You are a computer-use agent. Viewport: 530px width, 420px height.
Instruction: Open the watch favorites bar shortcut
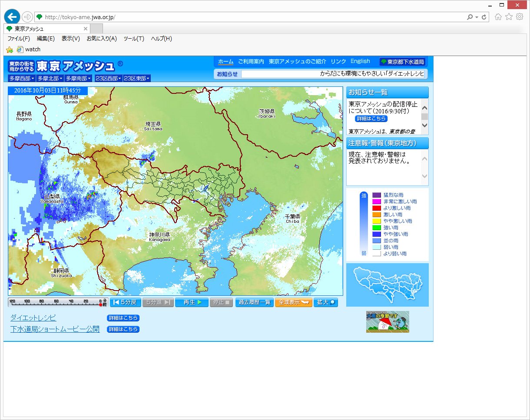(29, 50)
